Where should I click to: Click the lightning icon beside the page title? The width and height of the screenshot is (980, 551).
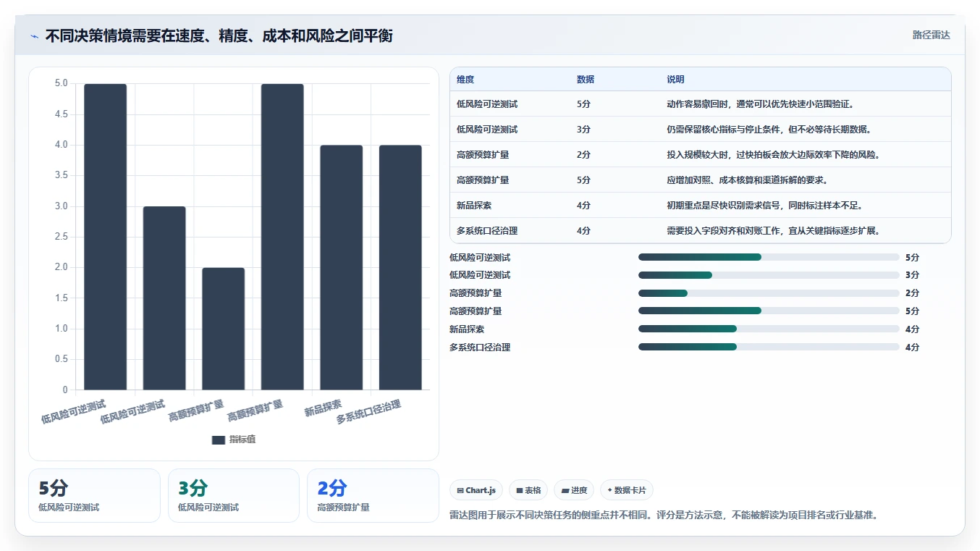[x=35, y=35]
